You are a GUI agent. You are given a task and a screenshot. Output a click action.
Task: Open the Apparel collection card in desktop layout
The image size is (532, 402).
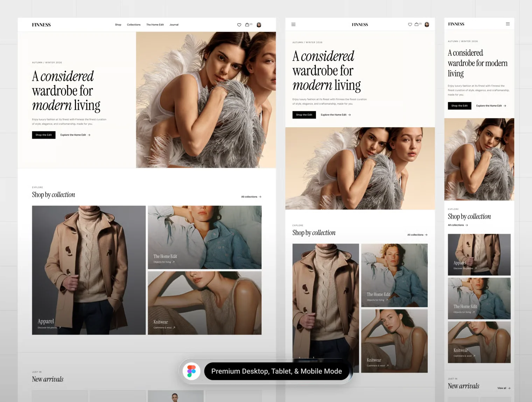(x=89, y=270)
